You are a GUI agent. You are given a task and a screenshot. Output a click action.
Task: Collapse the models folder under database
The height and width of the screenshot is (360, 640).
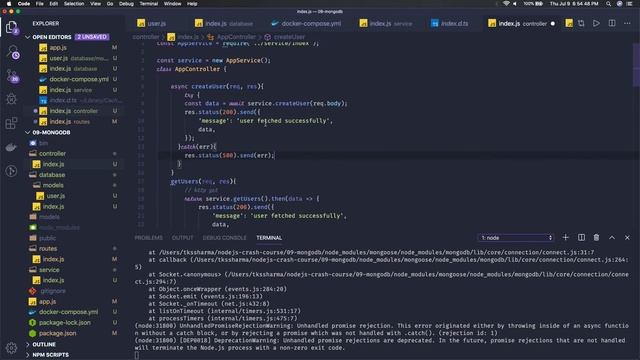[53, 185]
